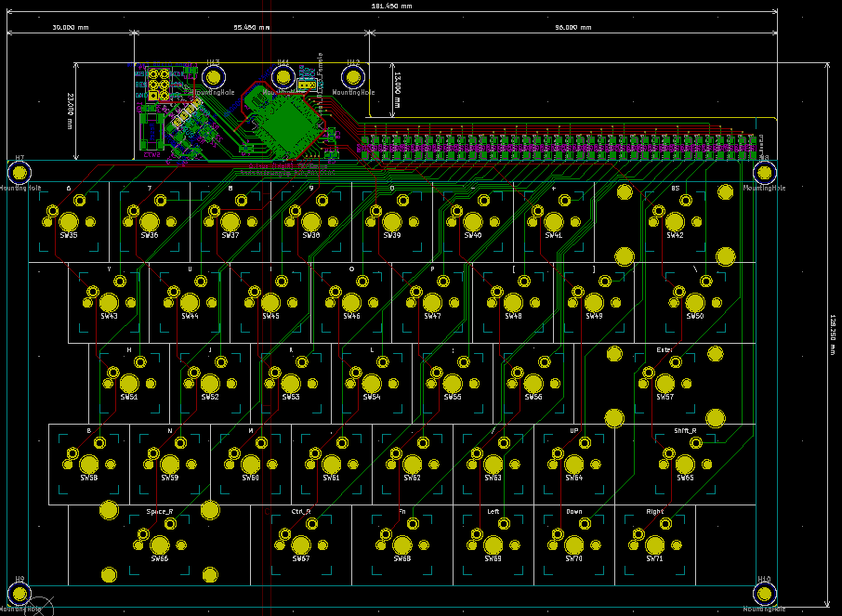The height and width of the screenshot is (616, 842).
Task: Select mounting hole H10 pad
Action: point(764,594)
